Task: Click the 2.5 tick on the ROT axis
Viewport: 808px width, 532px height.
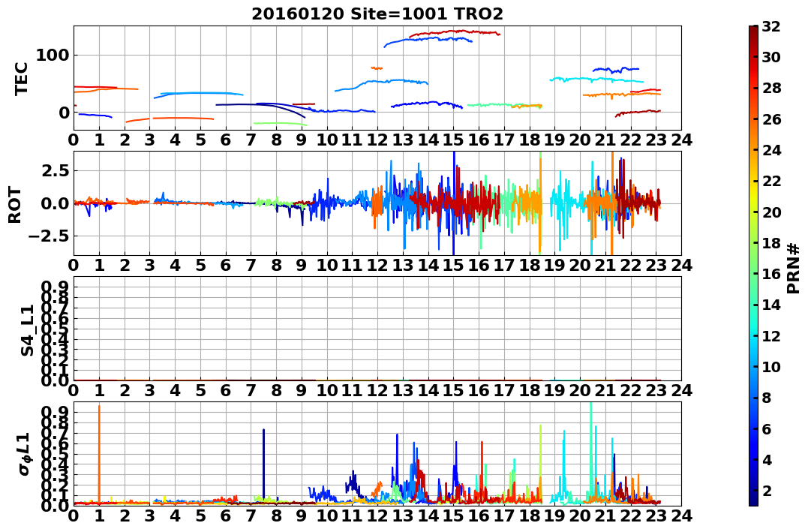Action: coord(56,170)
